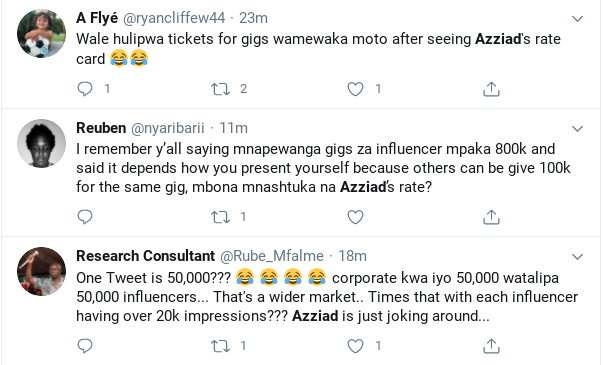
Task: Open Reuben's avatar photo
Action: 42,143
